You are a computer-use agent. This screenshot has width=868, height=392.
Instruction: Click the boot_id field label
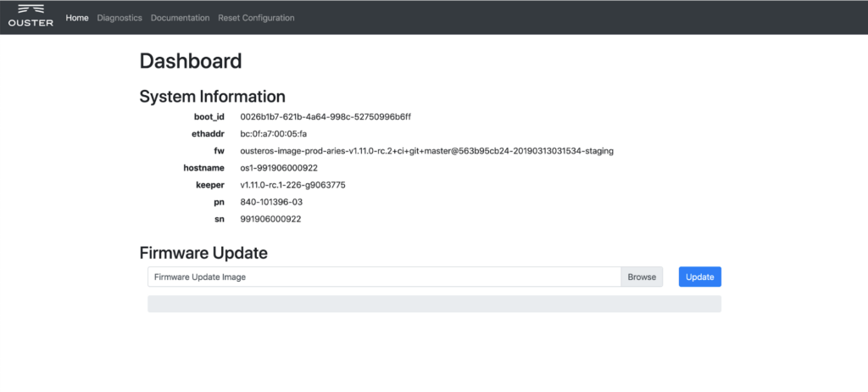point(209,118)
